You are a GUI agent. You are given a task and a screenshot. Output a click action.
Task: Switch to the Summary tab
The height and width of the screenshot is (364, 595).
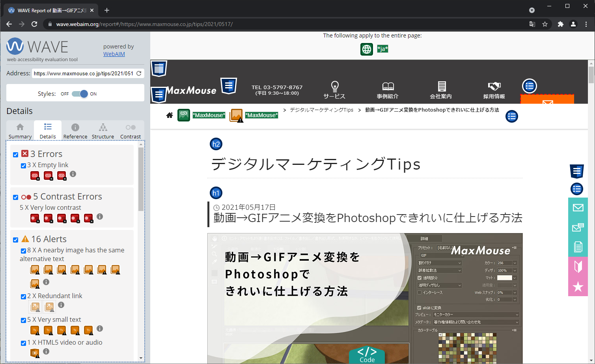pyautogui.click(x=20, y=131)
